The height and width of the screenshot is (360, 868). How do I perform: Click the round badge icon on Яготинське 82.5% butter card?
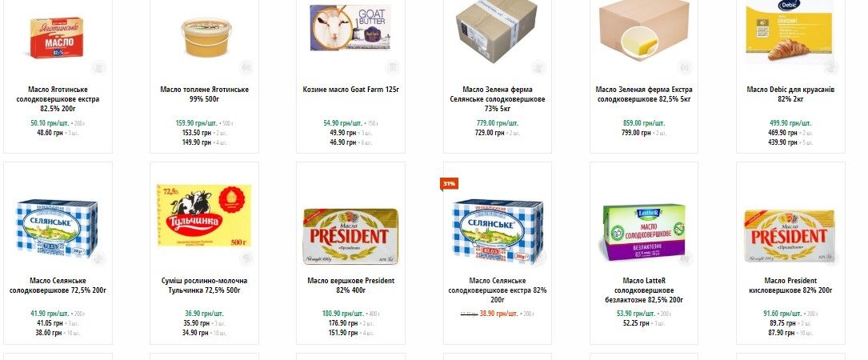[x=99, y=67]
